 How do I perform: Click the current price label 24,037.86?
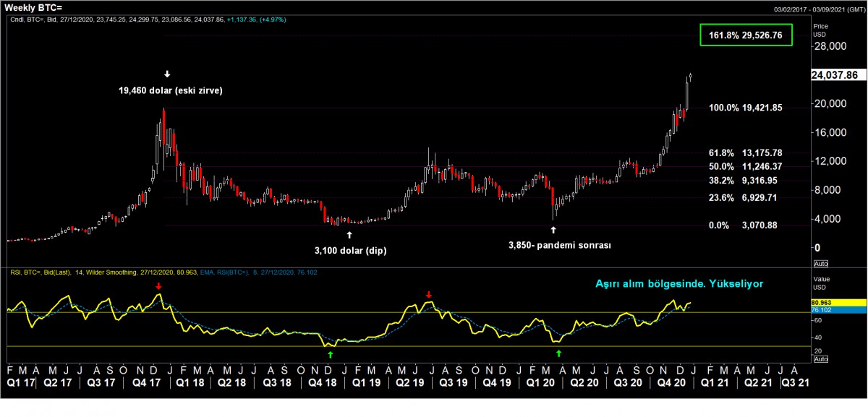point(838,75)
